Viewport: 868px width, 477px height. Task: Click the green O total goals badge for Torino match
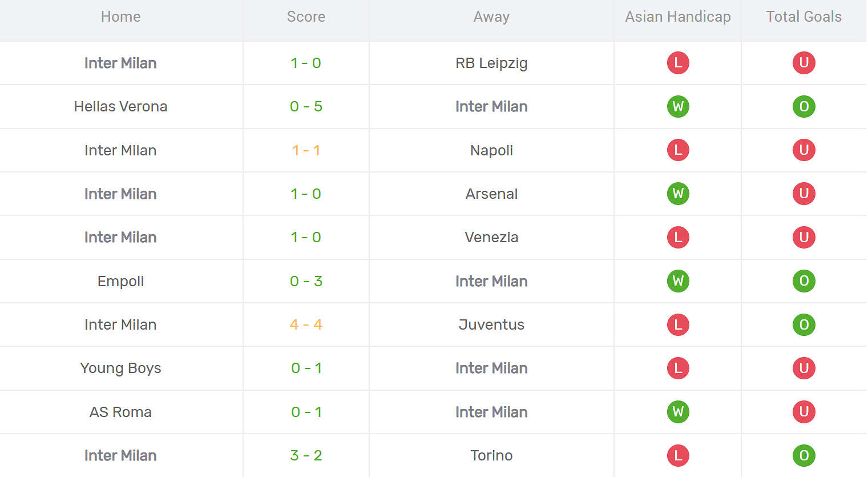[x=804, y=455]
